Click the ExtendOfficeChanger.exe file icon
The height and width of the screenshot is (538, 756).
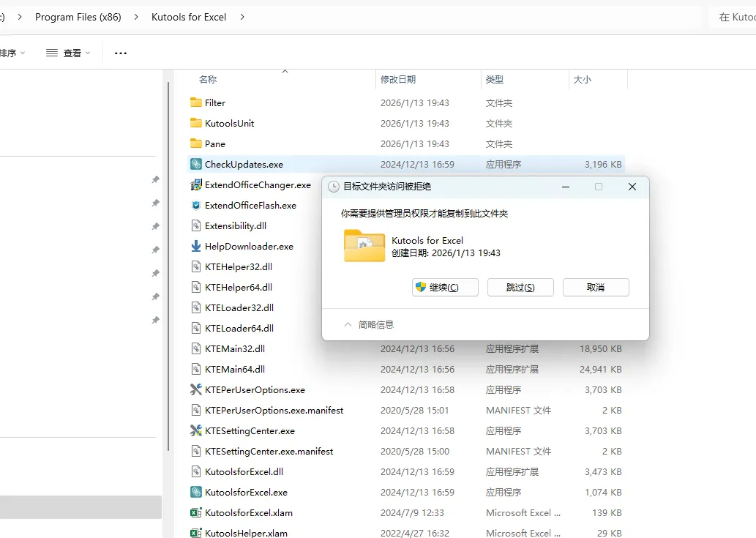click(x=195, y=184)
